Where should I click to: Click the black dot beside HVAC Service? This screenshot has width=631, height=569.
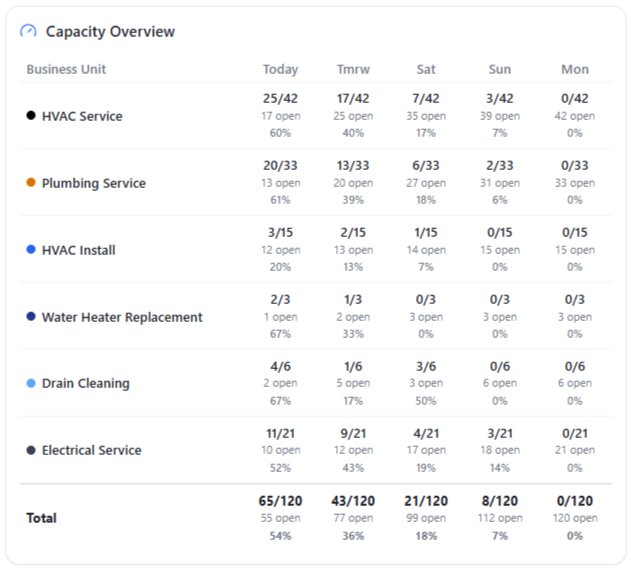(31, 115)
